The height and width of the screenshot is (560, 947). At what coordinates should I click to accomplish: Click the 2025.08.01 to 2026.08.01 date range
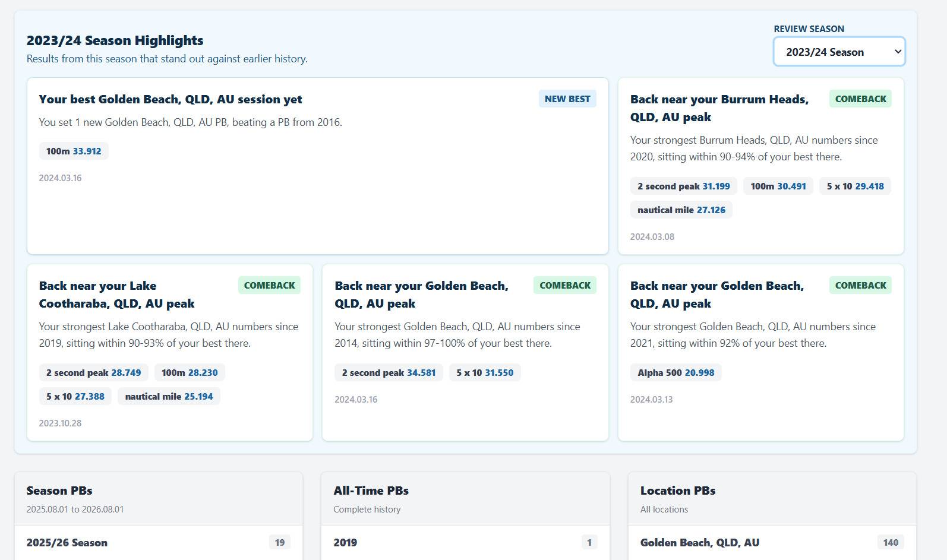coord(75,510)
